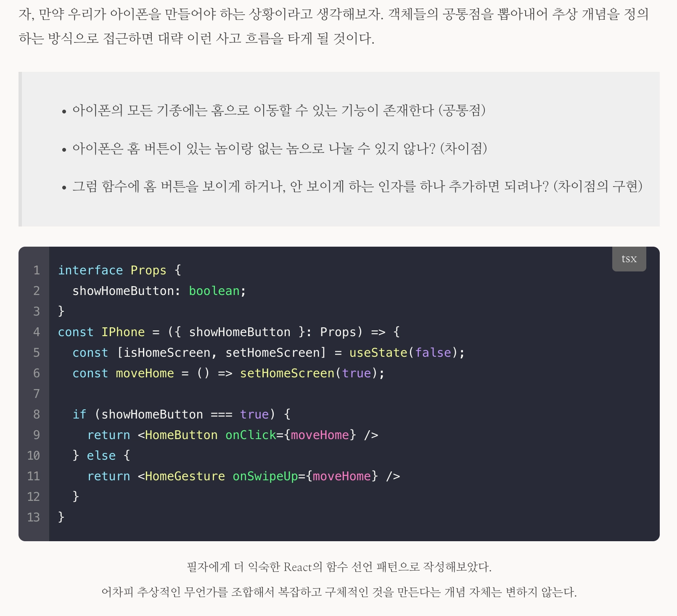
Task: Click line number 2 in the code gutter
Action: [37, 291]
